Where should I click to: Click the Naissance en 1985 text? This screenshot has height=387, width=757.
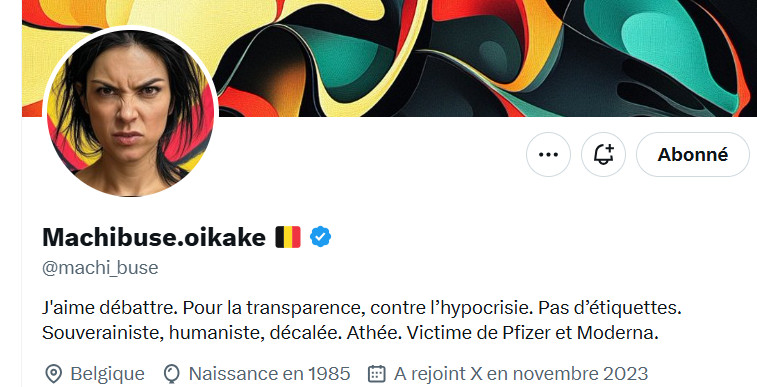[269, 373]
